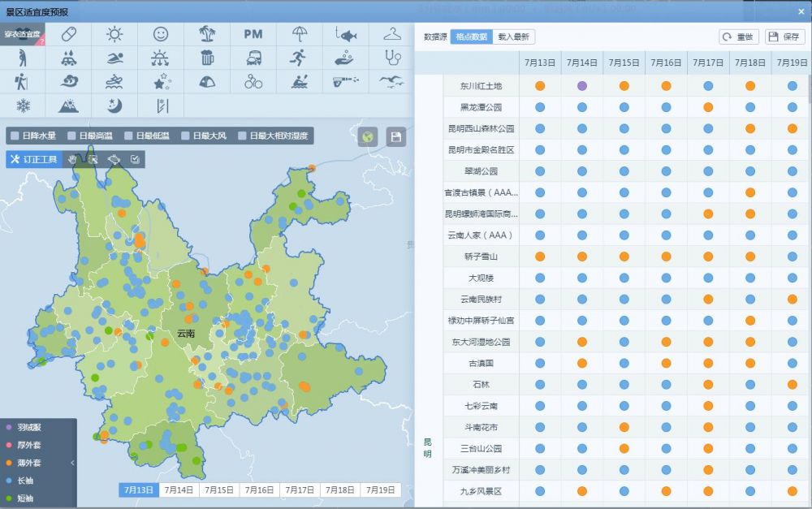Click the snowflake index icon
Viewport: 812px width, 509px height.
tap(23, 106)
